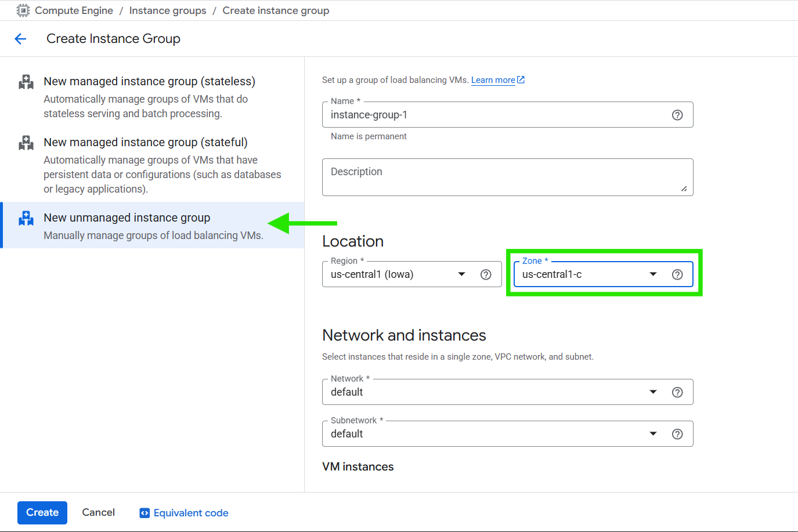Open help icon for the Name field
The height and width of the screenshot is (532, 798).
tap(677, 115)
